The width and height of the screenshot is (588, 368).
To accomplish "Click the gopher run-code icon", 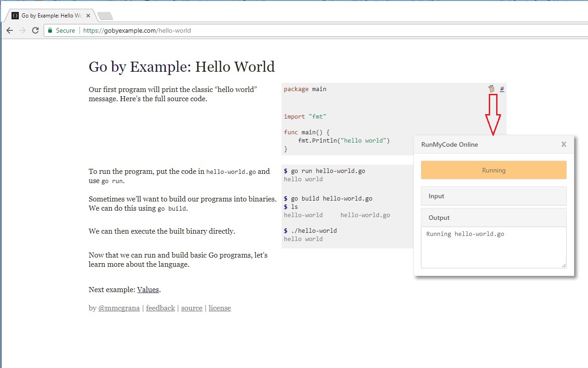I will pos(492,89).
